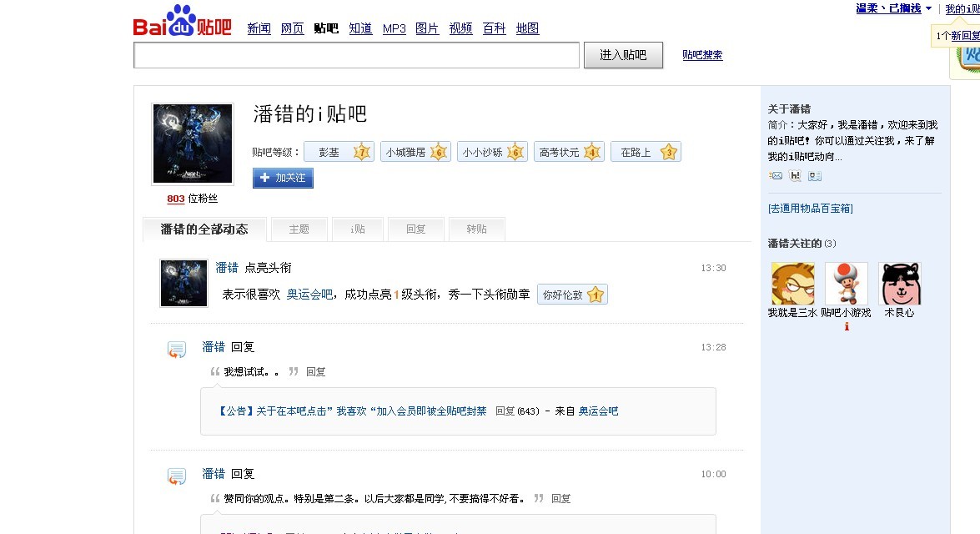Viewport: 980px width, 534px height.
Task: Open 术良心's avatar
Action: (x=900, y=284)
